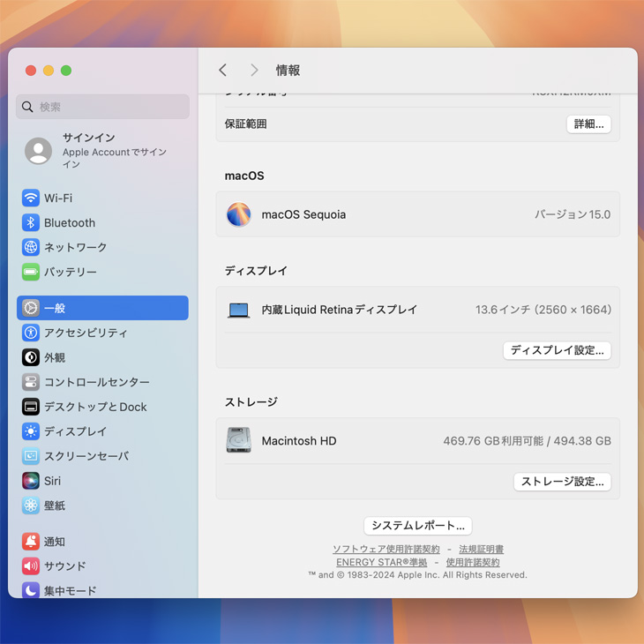644x644 pixels.
Task: Open ソフトウェア使用許諾契約 link
Action: pos(386,550)
